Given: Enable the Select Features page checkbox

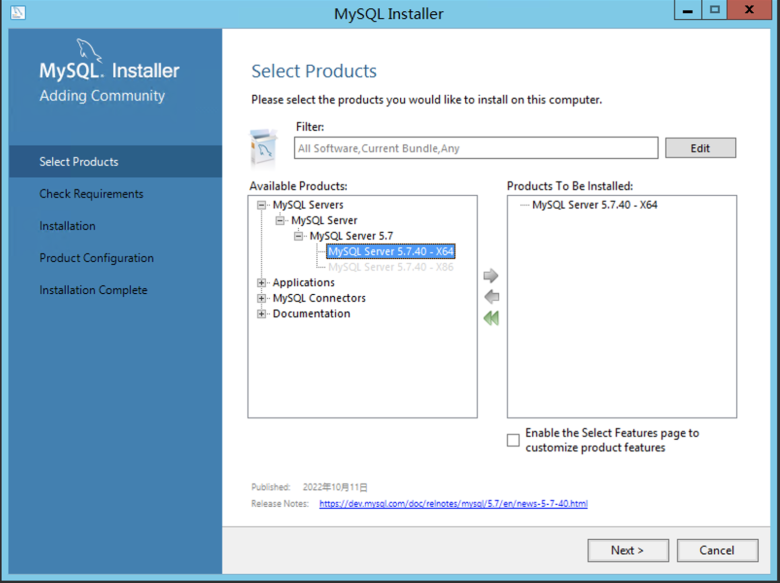Looking at the screenshot, I should (x=513, y=440).
